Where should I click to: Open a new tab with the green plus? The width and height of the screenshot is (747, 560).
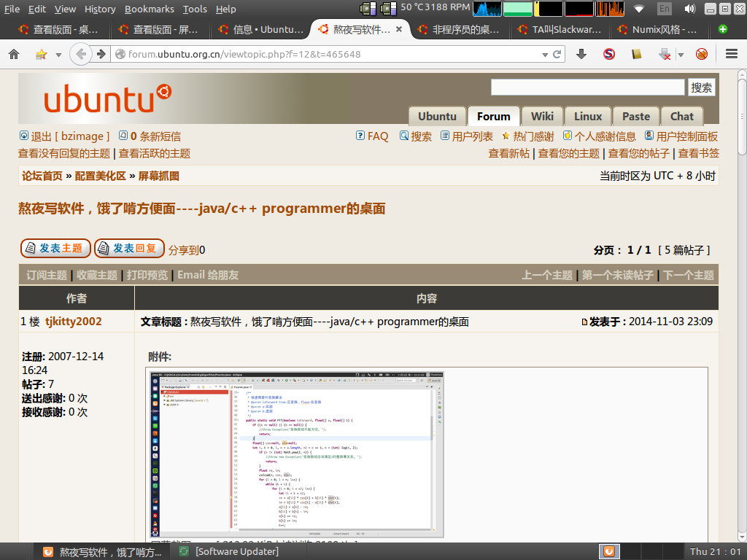pyautogui.click(x=723, y=29)
